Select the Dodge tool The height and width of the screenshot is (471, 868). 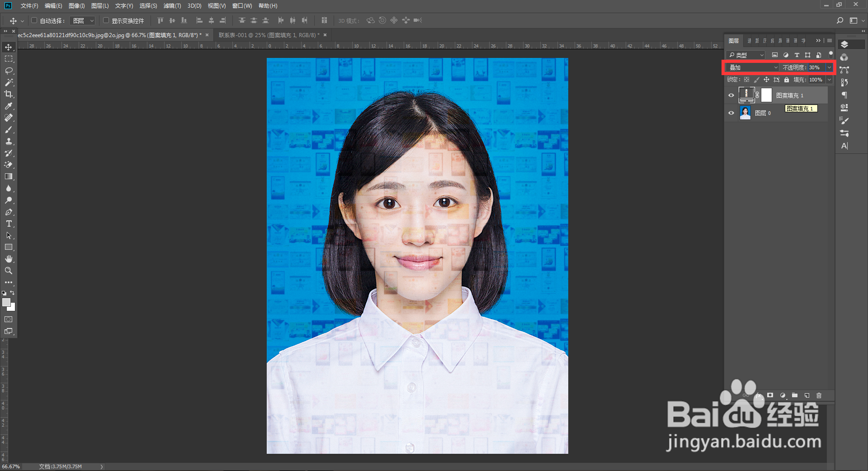pos(9,200)
